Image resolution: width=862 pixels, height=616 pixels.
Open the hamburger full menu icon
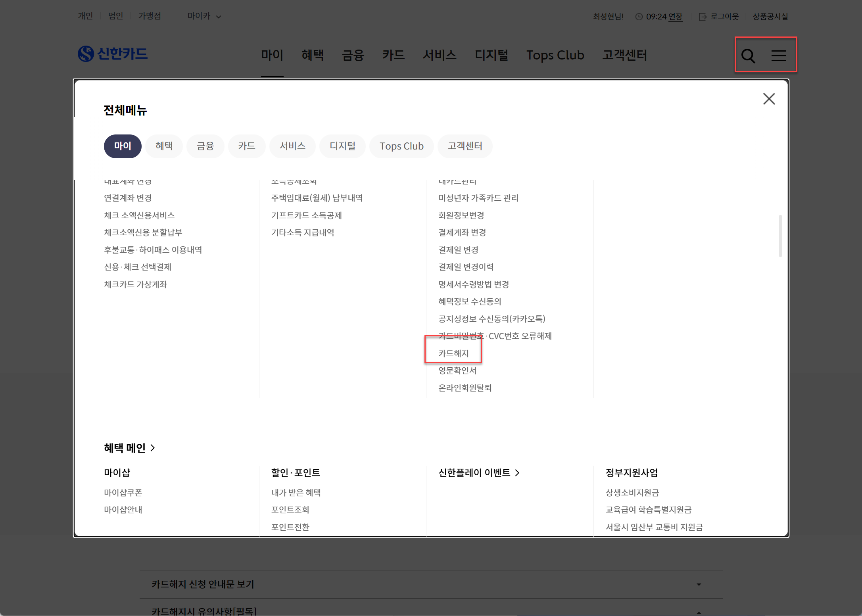(778, 56)
